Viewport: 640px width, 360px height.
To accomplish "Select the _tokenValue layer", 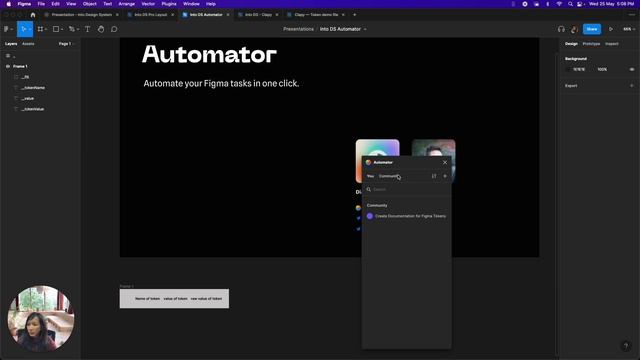I will pos(33,109).
